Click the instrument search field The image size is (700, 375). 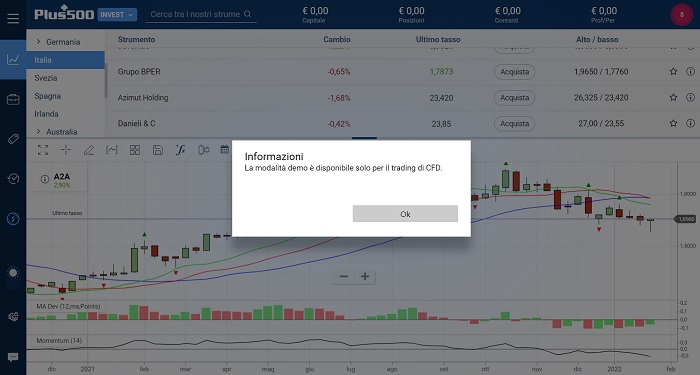[201, 14]
